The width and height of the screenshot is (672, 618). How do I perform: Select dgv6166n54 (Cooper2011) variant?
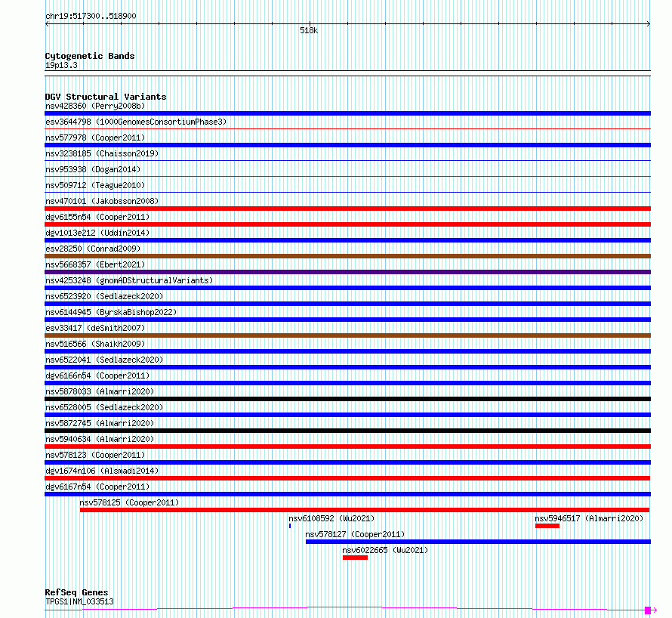97,375
